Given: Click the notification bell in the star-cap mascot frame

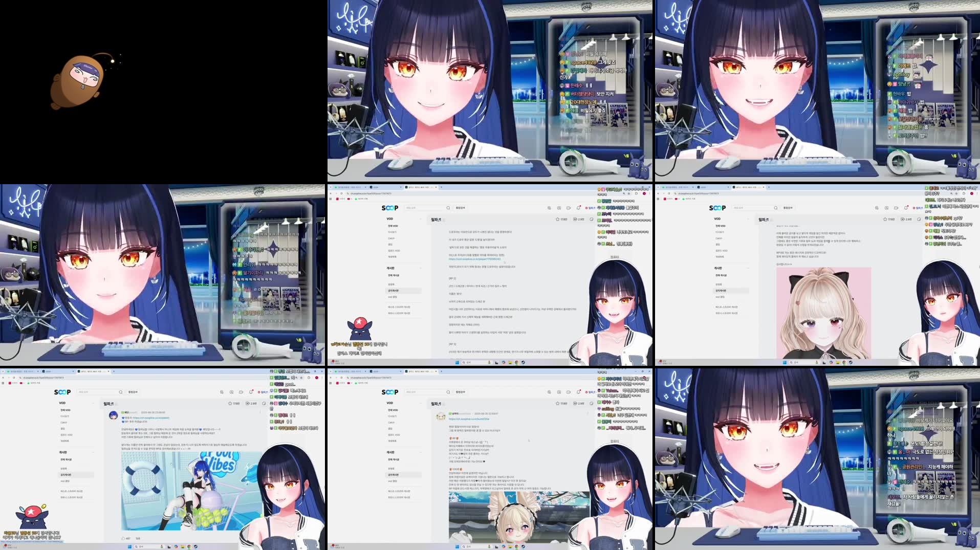Looking at the screenshot, I should click(x=578, y=208).
